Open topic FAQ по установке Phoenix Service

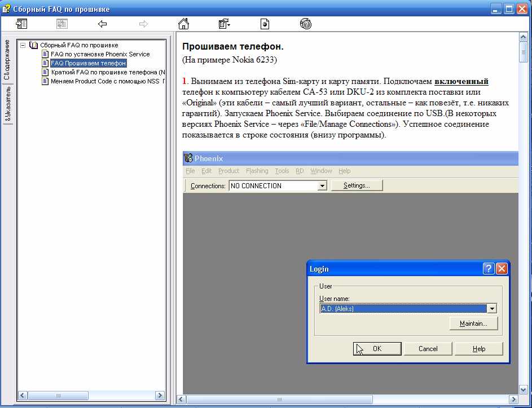click(x=100, y=54)
